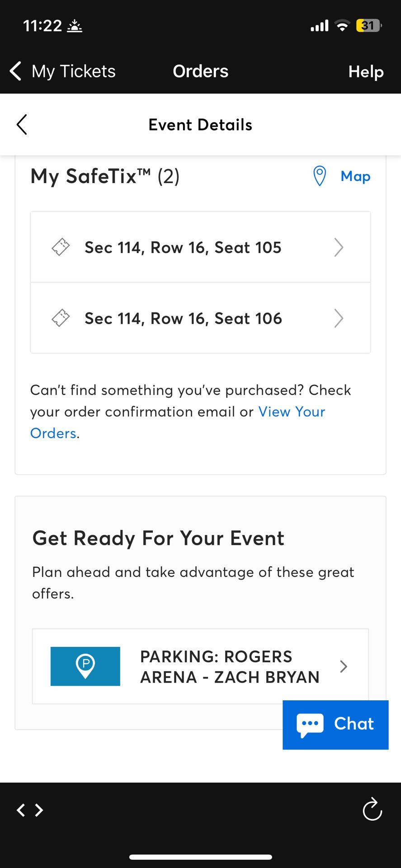Tap the blue parking thumbnail image
This screenshot has width=401, height=868.
(x=85, y=666)
